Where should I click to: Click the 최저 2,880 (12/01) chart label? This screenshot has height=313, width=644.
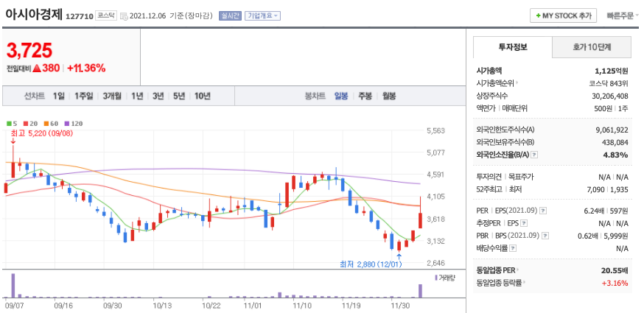[371, 264]
